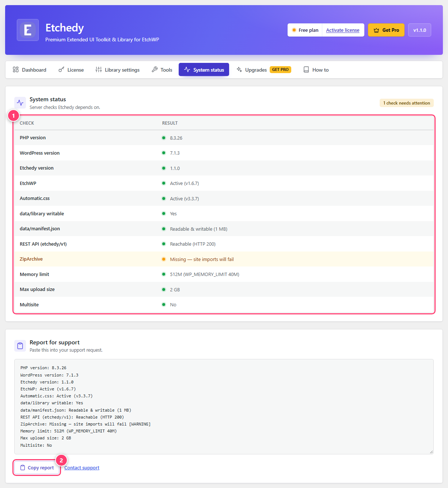Open the Dashboard tab

[30, 69]
